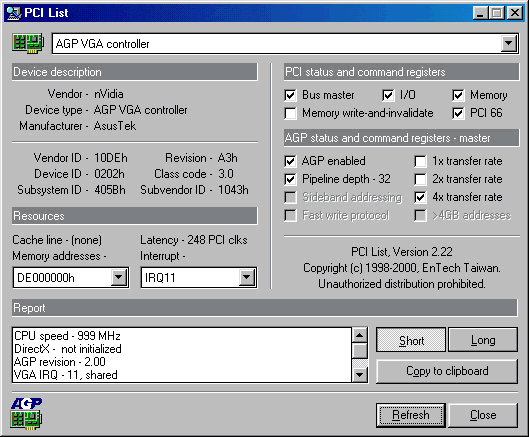Open the AGP VGA controller device dropdown
Viewport: 529px width, 437px height.
[508, 43]
